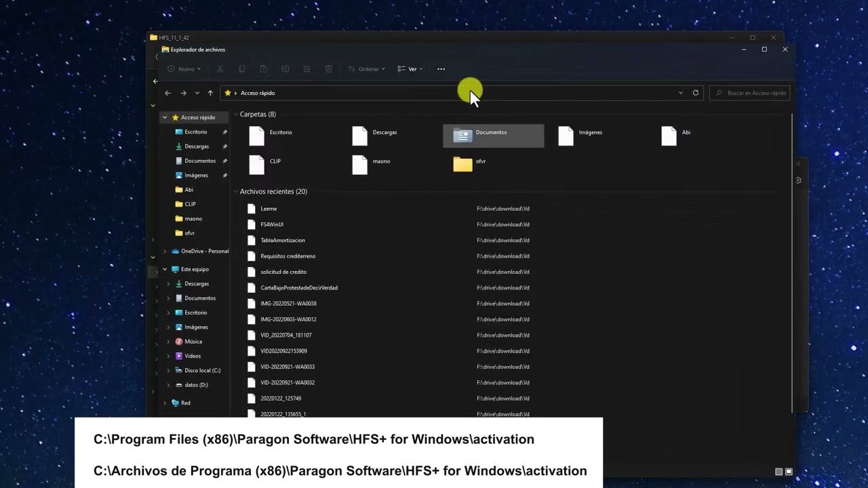Select VID_20220704_181107 file

pyautogui.click(x=286, y=335)
